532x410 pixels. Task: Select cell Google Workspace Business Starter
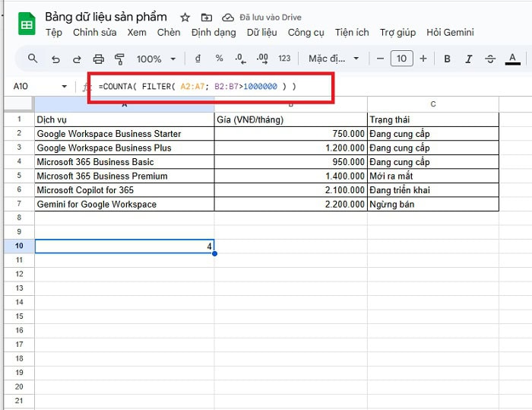click(x=125, y=134)
